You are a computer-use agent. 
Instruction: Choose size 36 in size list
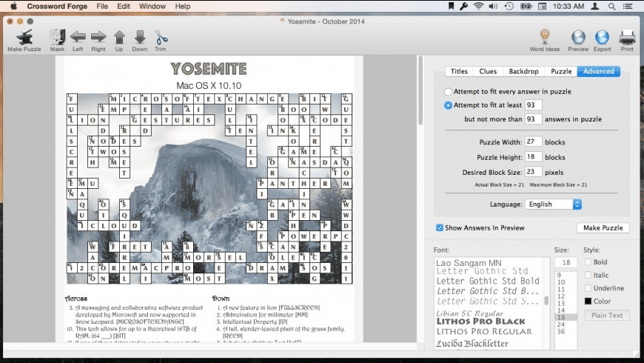point(561,331)
